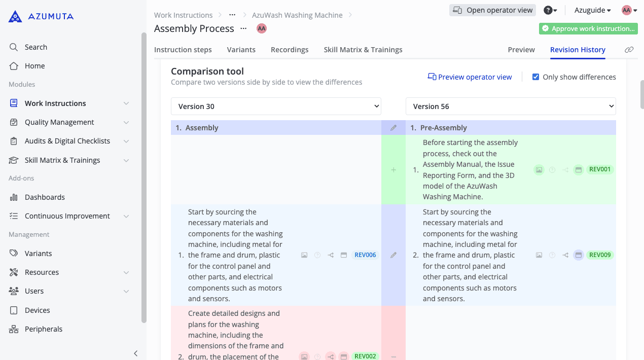644x360 pixels.
Task: Open the help question mark menu
Action: point(550,10)
